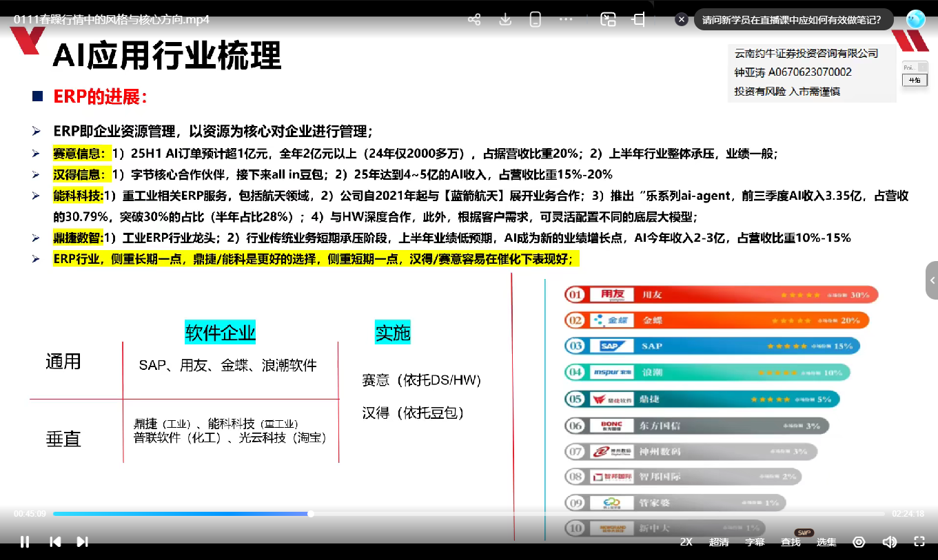This screenshot has width=938, height=560.
Task: Click the 05 鼎捷 ranking bar
Action: click(x=702, y=399)
